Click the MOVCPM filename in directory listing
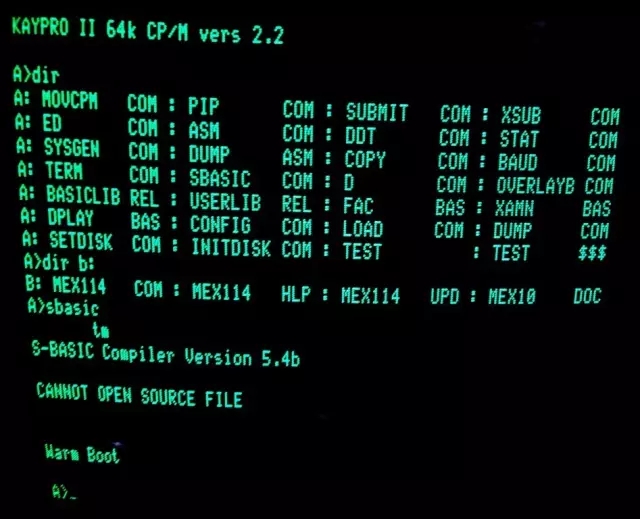The height and width of the screenshot is (519, 640). (70, 100)
